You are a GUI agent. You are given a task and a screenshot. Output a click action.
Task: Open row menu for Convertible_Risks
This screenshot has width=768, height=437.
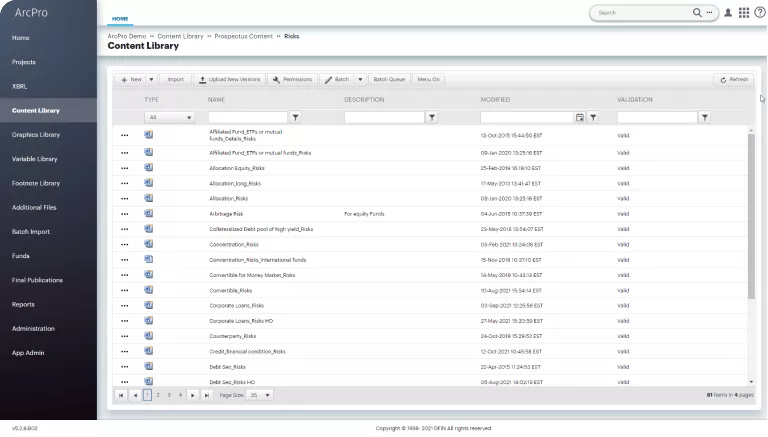(124, 291)
